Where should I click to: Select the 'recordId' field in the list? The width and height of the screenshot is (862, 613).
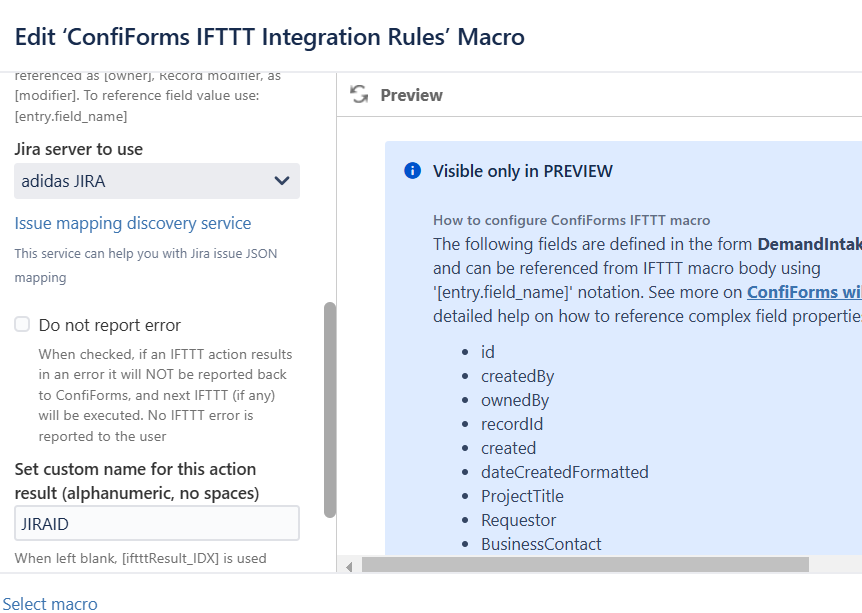coord(512,423)
